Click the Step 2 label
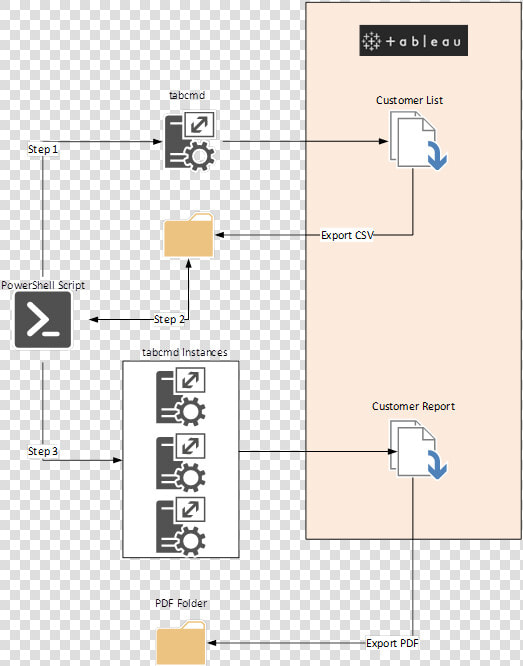The width and height of the screenshot is (523, 666). point(169,319)
